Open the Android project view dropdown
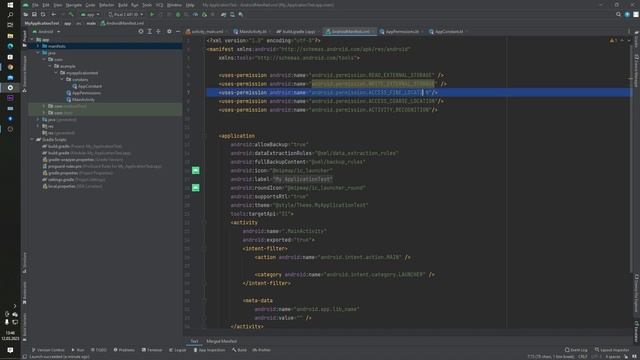The width and height of the screenshot is (640, 360). 46,31
